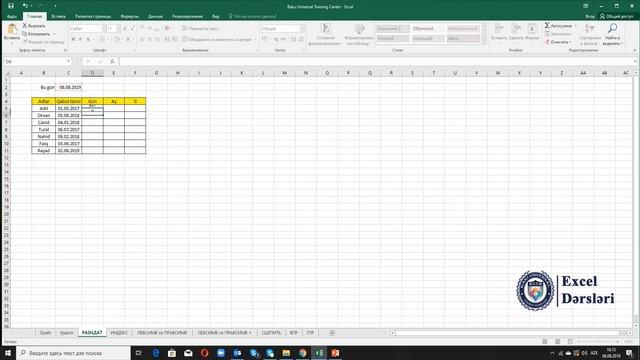
Task: Switch to the Разметка страницы tab
Action: [x=93, y=16]
